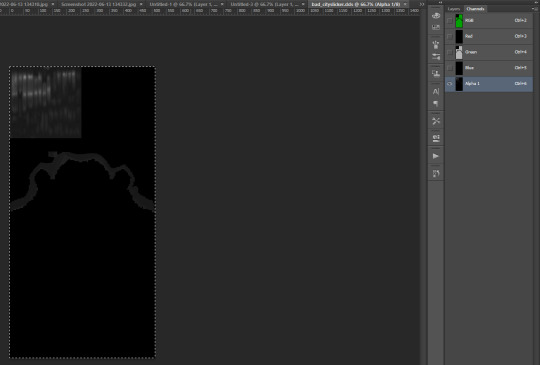The image size is (540, 365).
Task: Open the Clone Source stamp icon
Action: coord(436,73)
